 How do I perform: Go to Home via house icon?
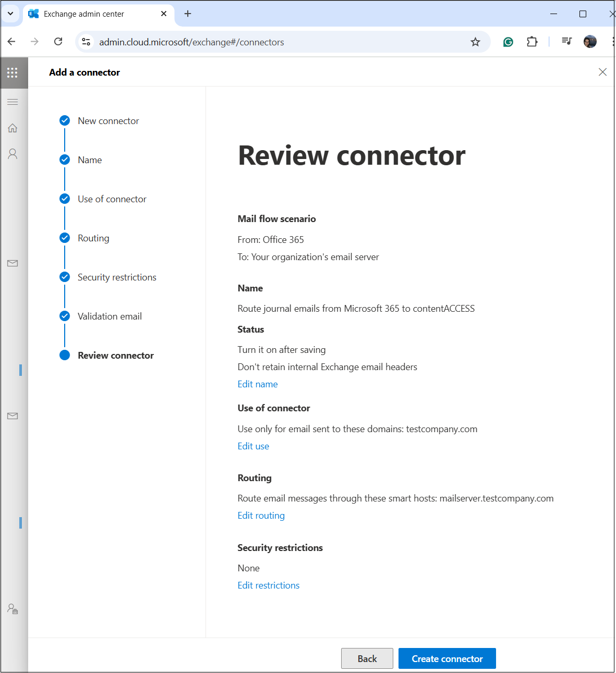tap(13, 128)
